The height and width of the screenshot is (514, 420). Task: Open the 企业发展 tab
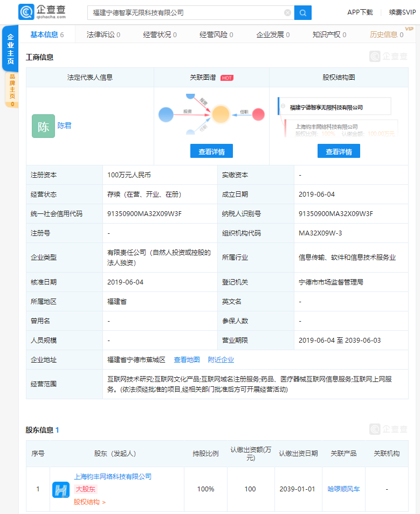point(273,34)
